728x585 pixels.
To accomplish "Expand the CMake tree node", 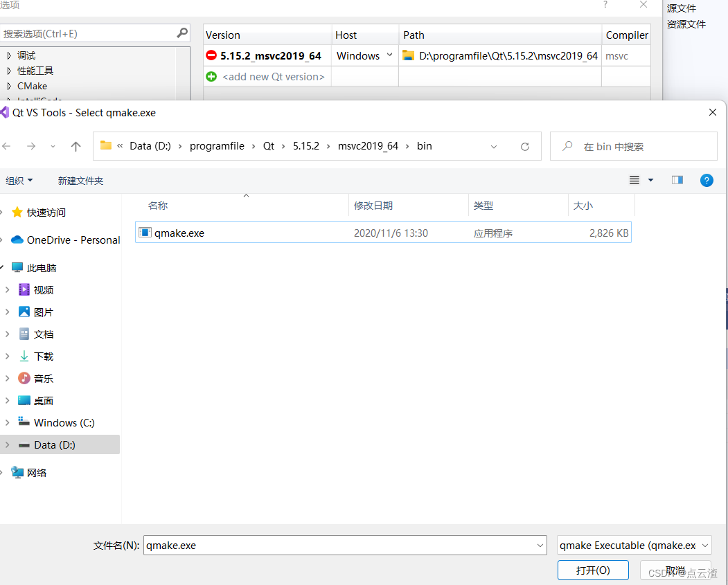I will 9,86.
